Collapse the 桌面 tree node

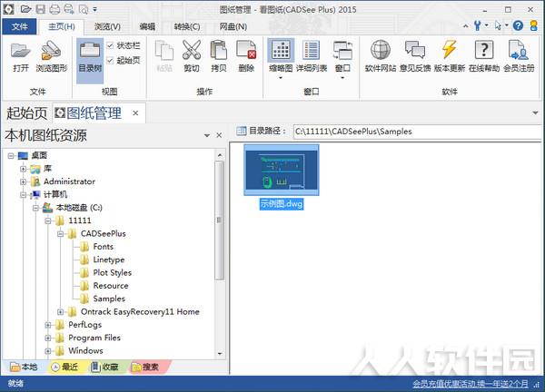pos(11,156)
